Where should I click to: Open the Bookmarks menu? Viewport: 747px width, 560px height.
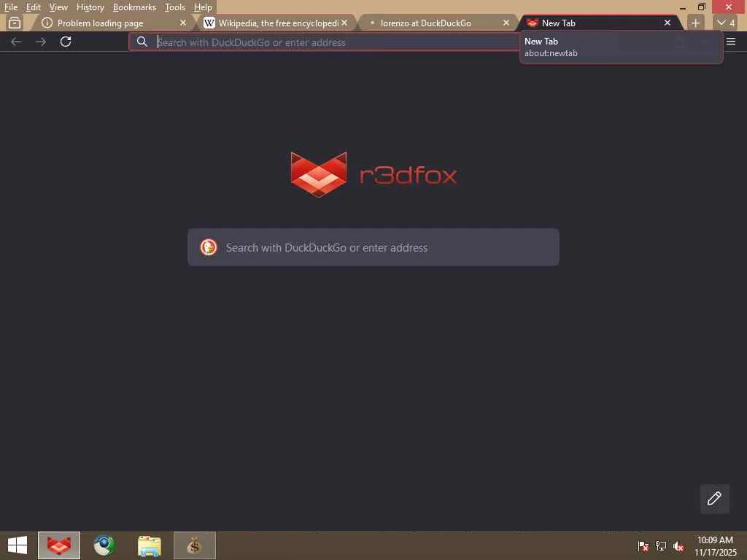pyautogui.click(x=134, y=7)
